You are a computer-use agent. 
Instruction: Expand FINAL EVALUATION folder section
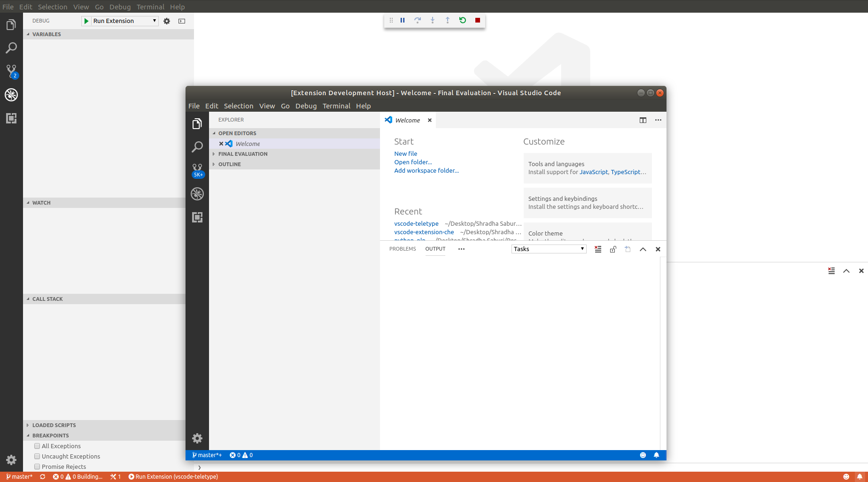(294, 154)
